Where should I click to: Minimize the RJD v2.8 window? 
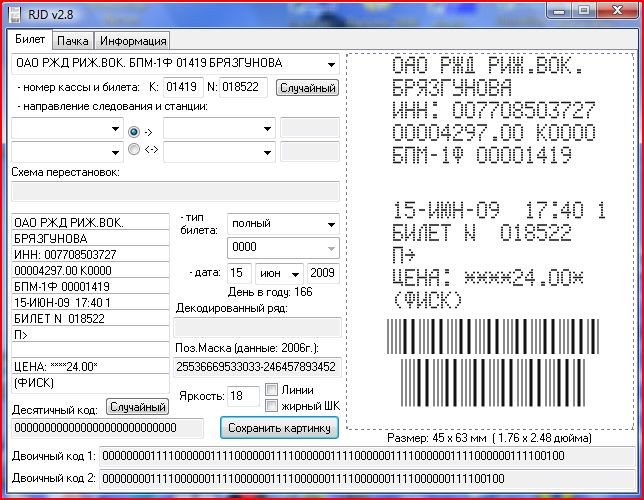pos(559,11)
